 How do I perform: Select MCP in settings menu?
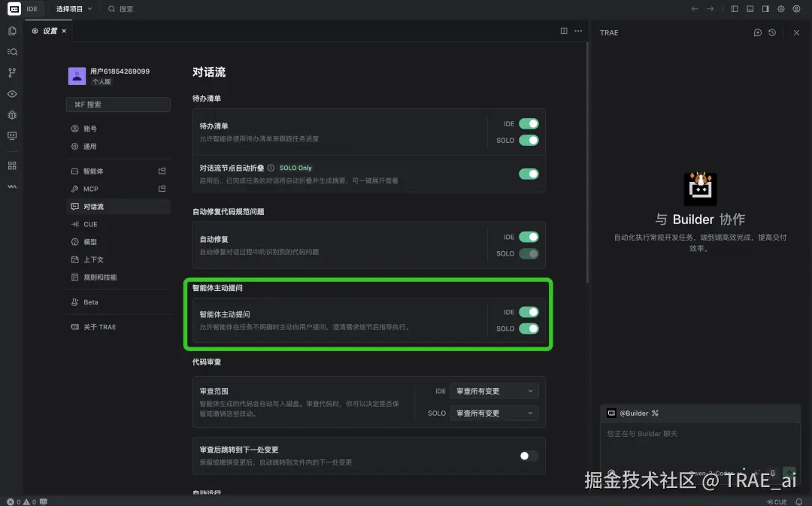click(119, 189)
